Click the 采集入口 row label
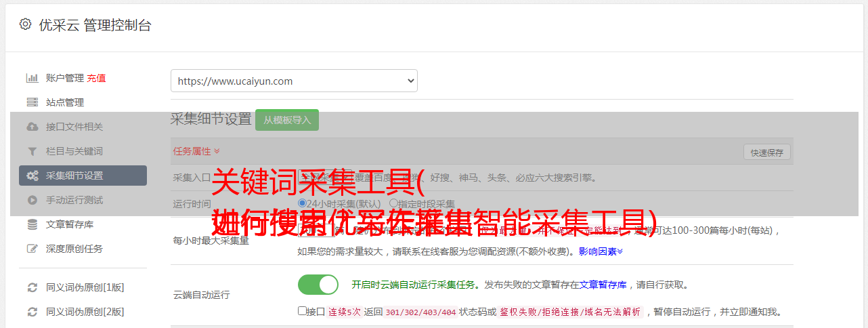Screen dimensions: 868x328 (192, 178)
